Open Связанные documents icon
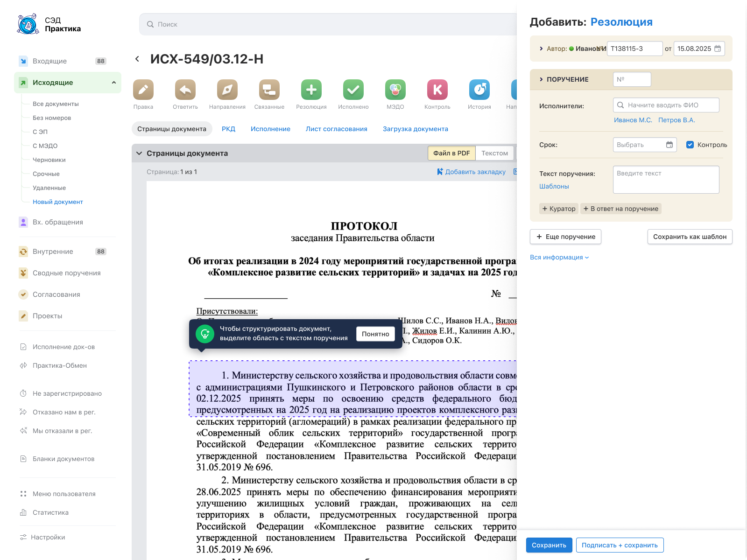Viewport: 747px width, 560px height. coord(269,90)
